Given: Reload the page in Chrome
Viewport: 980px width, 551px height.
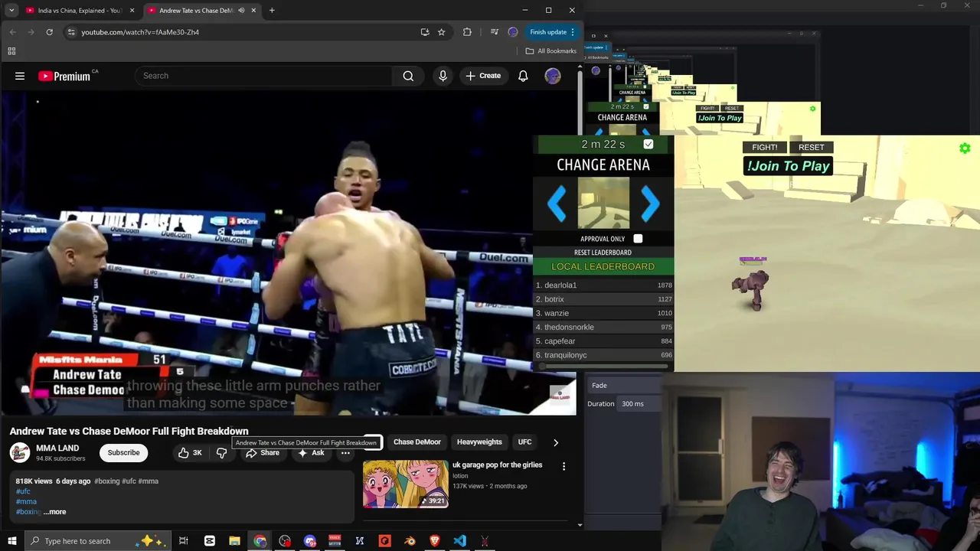Looking at the screenshot, I should (49, 32).
